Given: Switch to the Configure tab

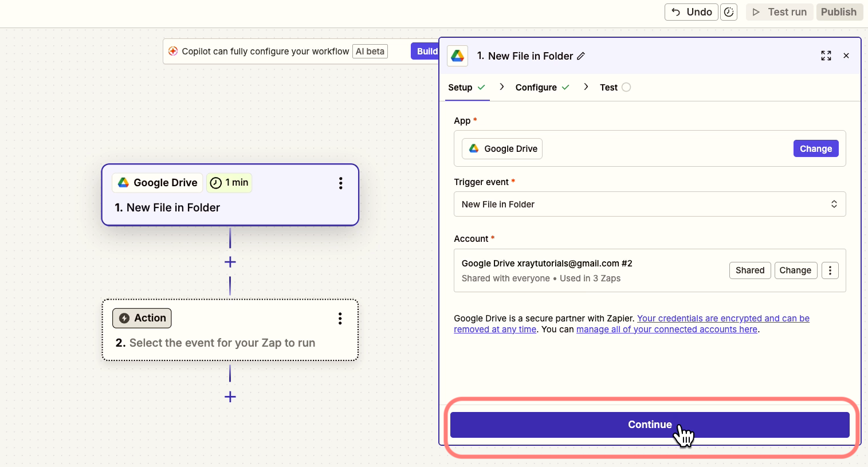Looking at the screenshot, I should coord(542,88).
